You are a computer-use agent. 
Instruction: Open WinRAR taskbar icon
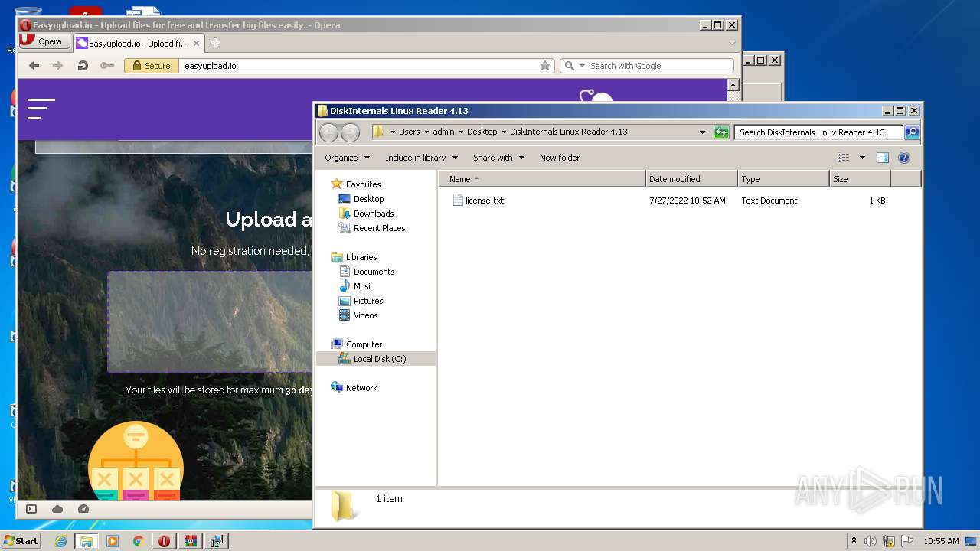point(191,541)
